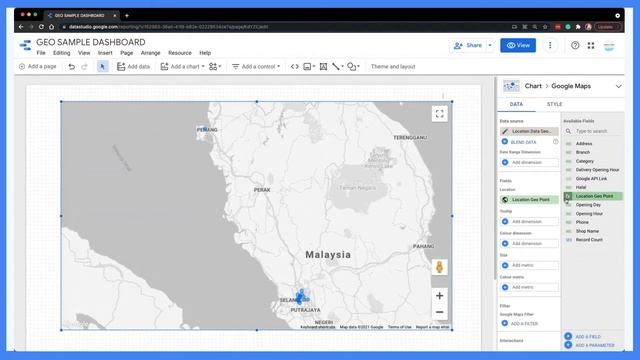Click the Street View pegman icon
640x360 pixels.
[440, 267]
